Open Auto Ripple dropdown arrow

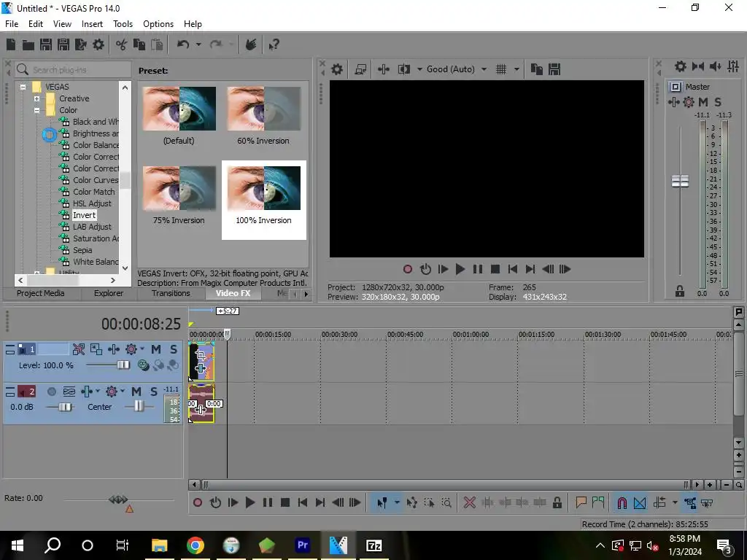coord(675,502)
